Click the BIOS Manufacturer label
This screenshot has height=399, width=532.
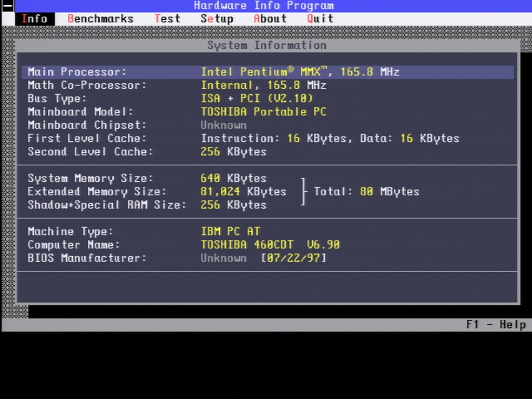(x=87, y=258)
